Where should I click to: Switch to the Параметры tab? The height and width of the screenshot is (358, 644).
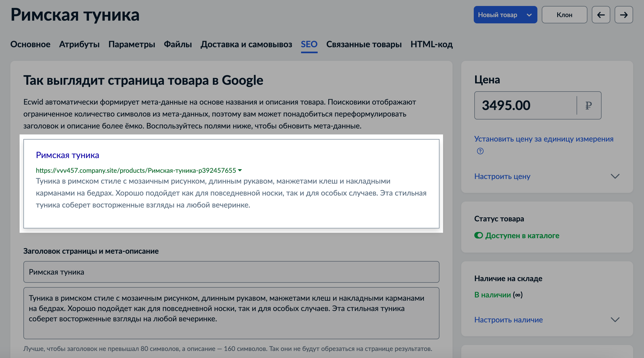click(132, 44)
